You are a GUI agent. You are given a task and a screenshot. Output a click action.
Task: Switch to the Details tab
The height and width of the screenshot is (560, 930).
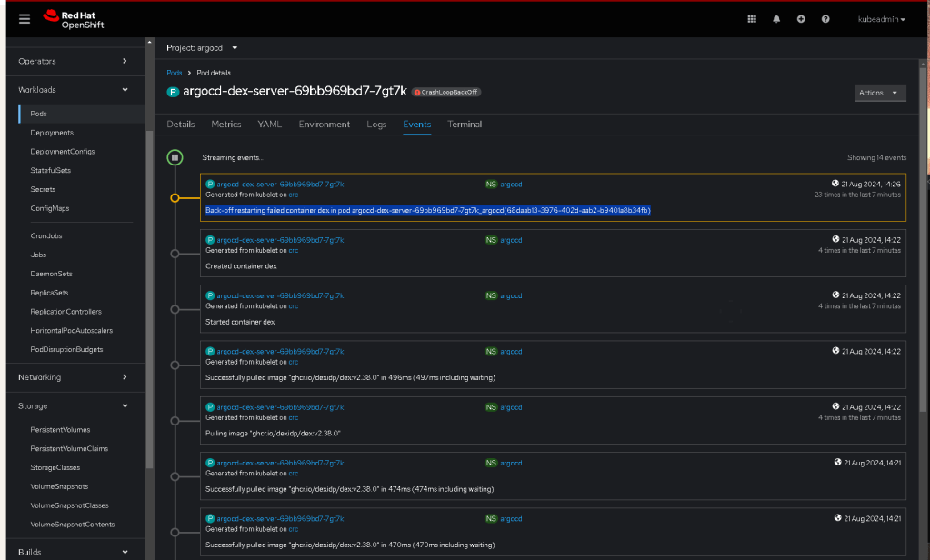point(180,124)
